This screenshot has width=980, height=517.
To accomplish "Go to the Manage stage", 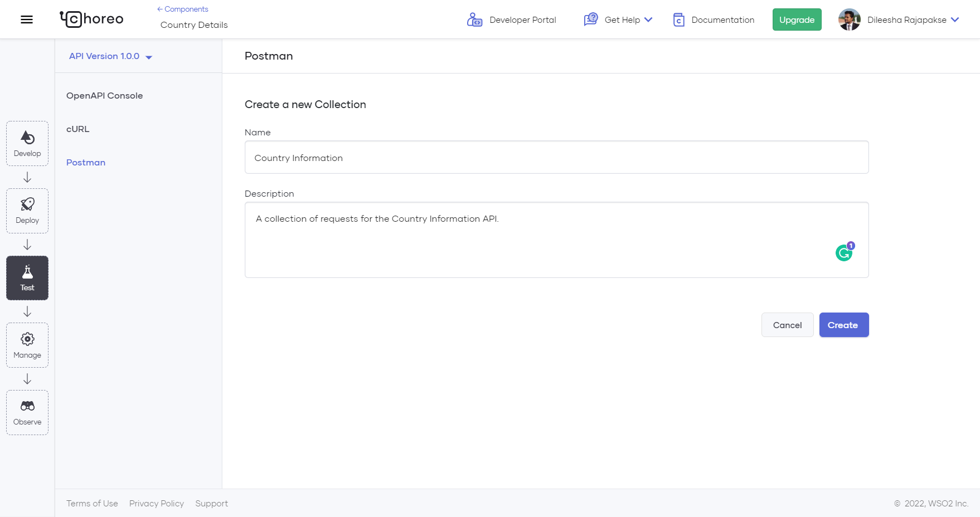I will 27,345.
